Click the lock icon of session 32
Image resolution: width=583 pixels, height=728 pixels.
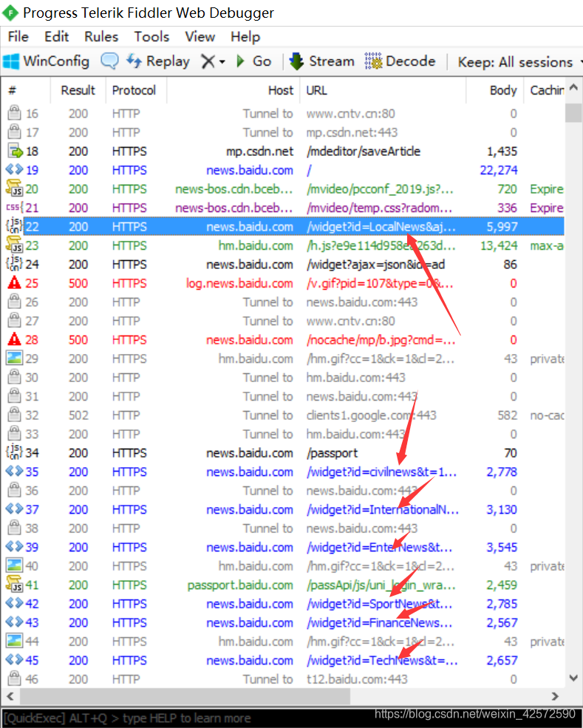[x=14, y=415]
